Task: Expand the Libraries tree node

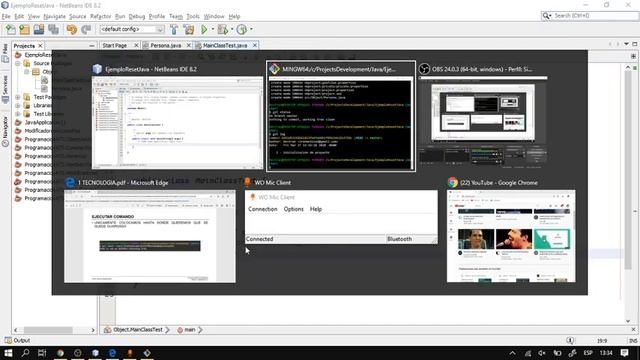Action: (18, 106)
